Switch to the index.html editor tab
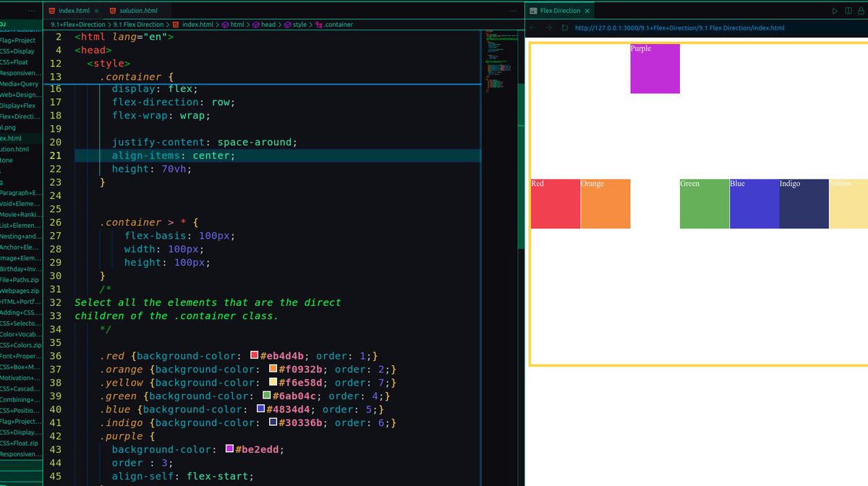This screenshot has height=486, width=868. (x=73, y=11)
